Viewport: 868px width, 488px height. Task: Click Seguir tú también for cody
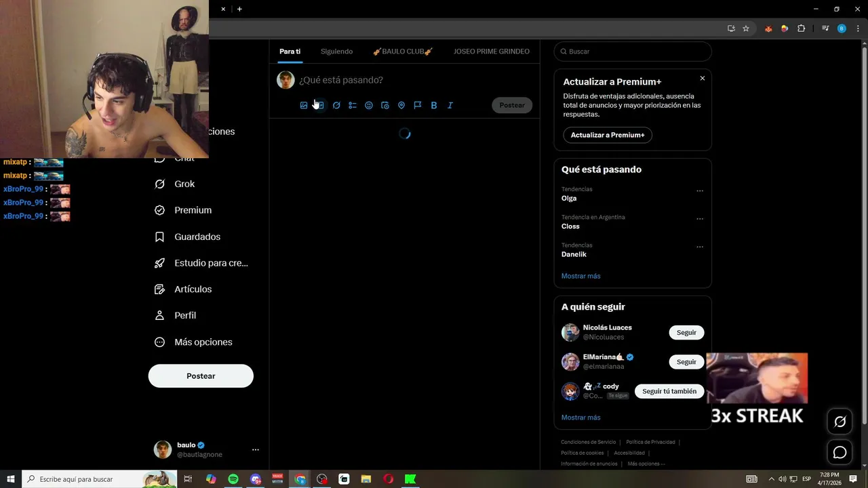pos(669,391)
